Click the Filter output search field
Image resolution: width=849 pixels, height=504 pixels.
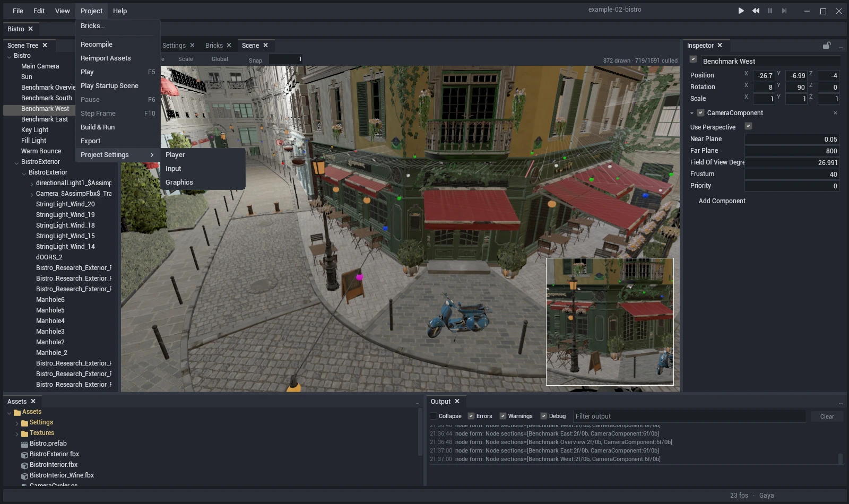[x=689, y=416]
